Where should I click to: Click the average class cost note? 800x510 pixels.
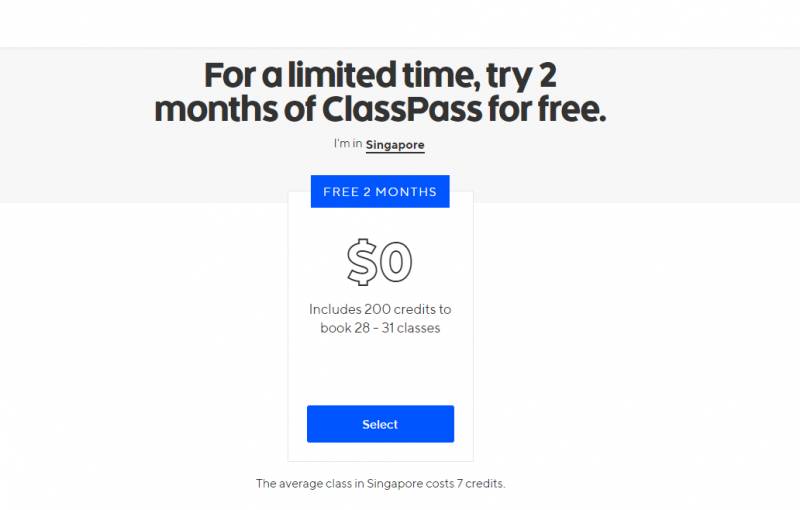click(380, 484)
